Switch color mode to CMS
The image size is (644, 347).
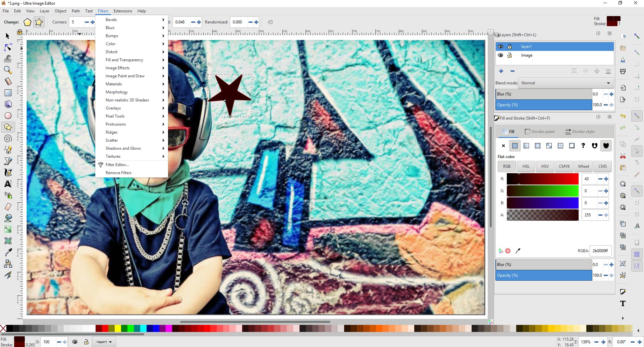(x=602, y=166)
